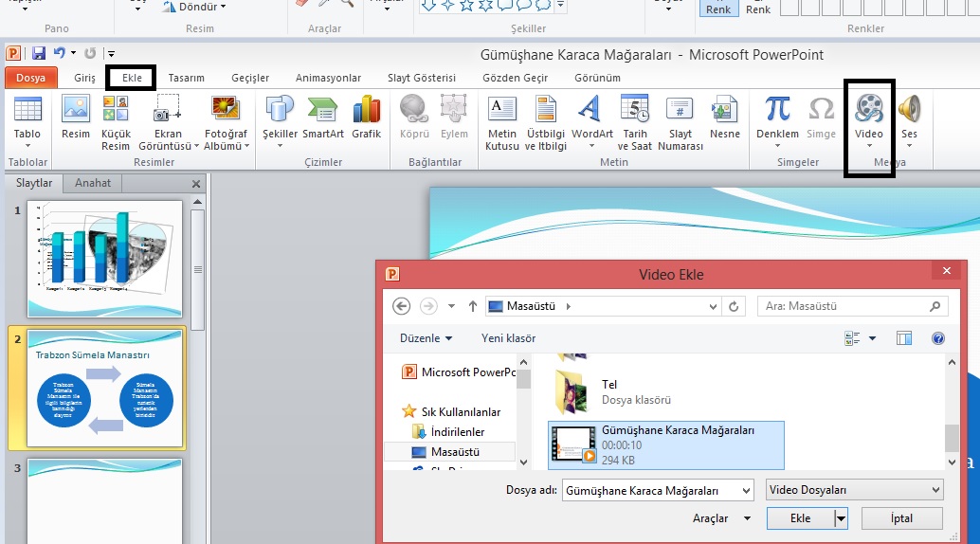Screen dimensions: 980x544
Task: Switch to the Slayt Gösterisi tab
Action: coord(421,78)
